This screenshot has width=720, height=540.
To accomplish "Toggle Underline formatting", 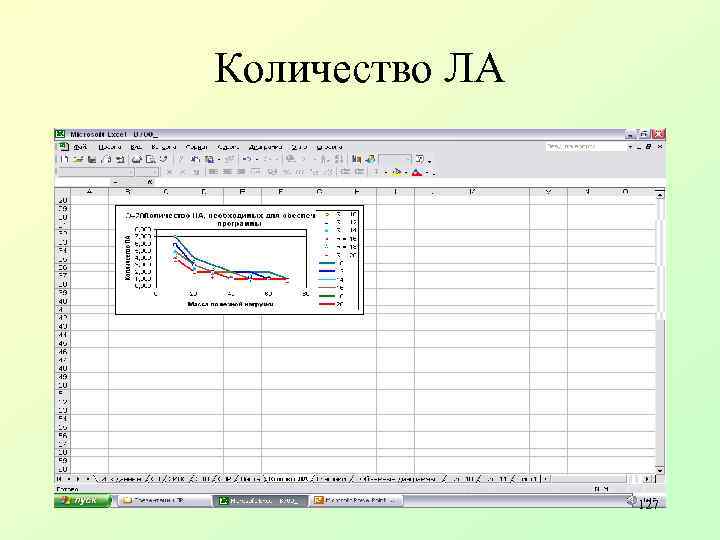I will coord(196,172).
